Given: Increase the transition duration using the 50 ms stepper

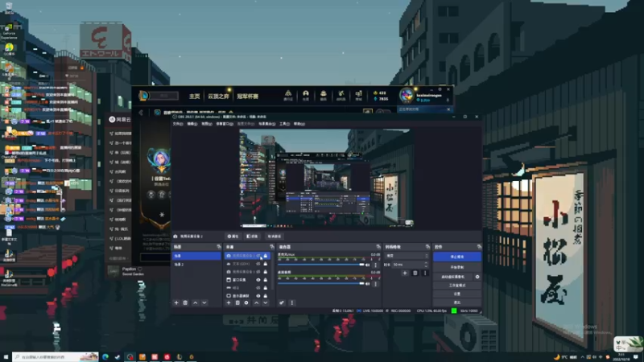Looking at the screenshot, I should pos(427,264).
